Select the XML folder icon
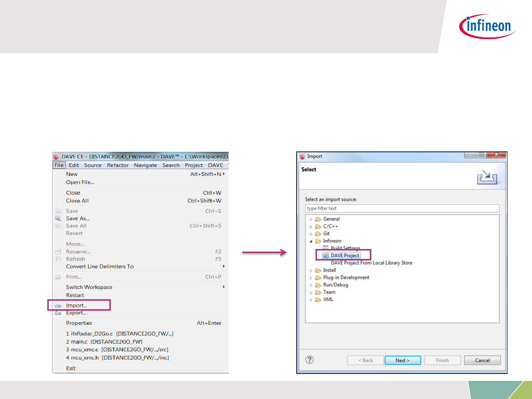The width and height of the screenshot is (532, 399). tap(318, 300)
